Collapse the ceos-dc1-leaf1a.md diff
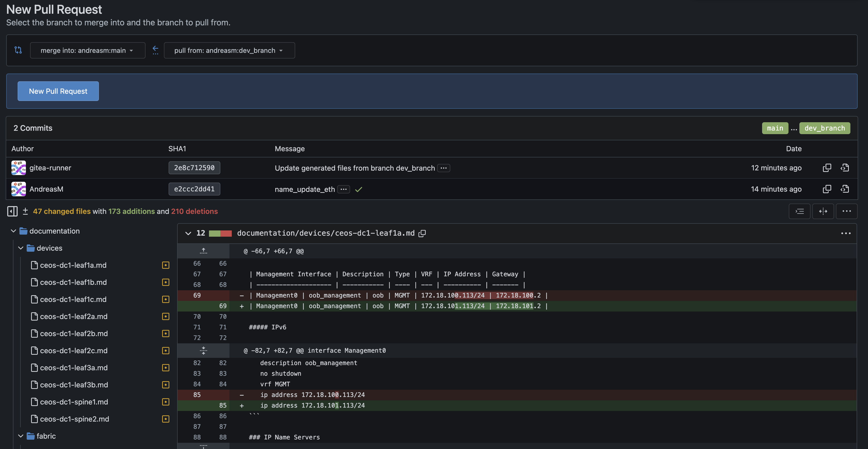This screenshot has height=449, width=868. (x=188, y=233)
